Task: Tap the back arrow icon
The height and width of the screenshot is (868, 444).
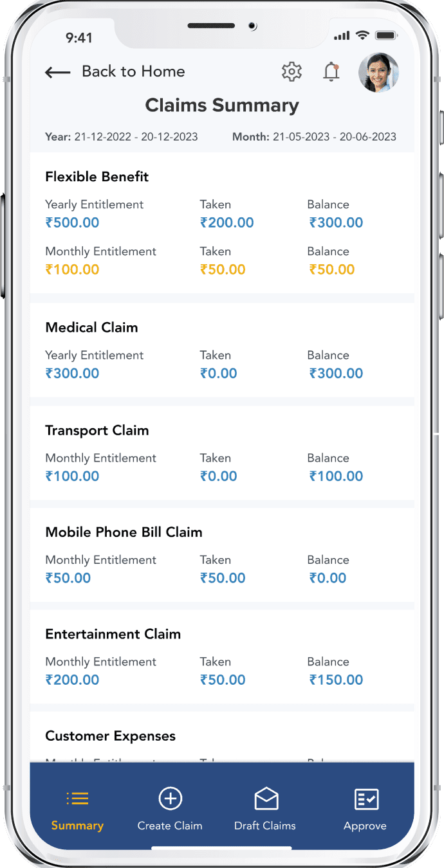Action: coord(57,71)
